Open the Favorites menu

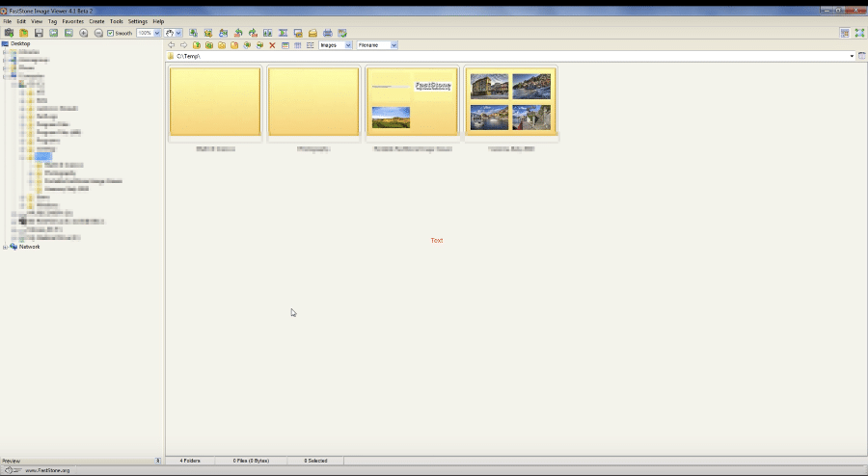coord(73,20)
